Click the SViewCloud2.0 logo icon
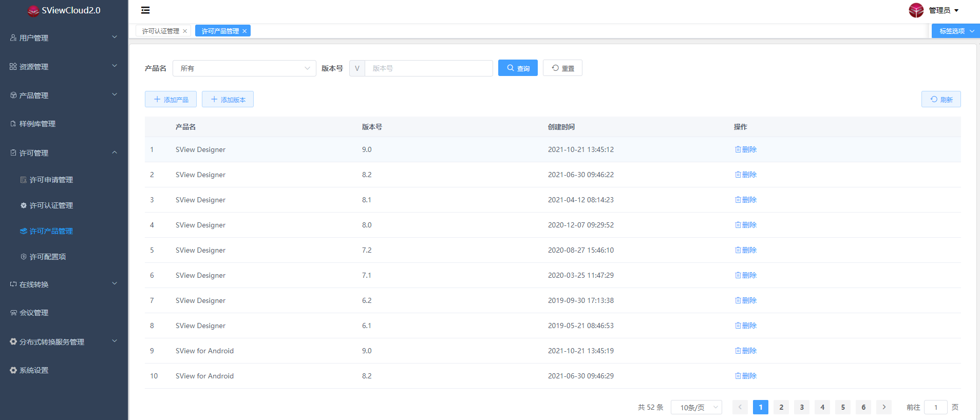The height and width of the screenshot is (420, 980). tap(33, 11)
